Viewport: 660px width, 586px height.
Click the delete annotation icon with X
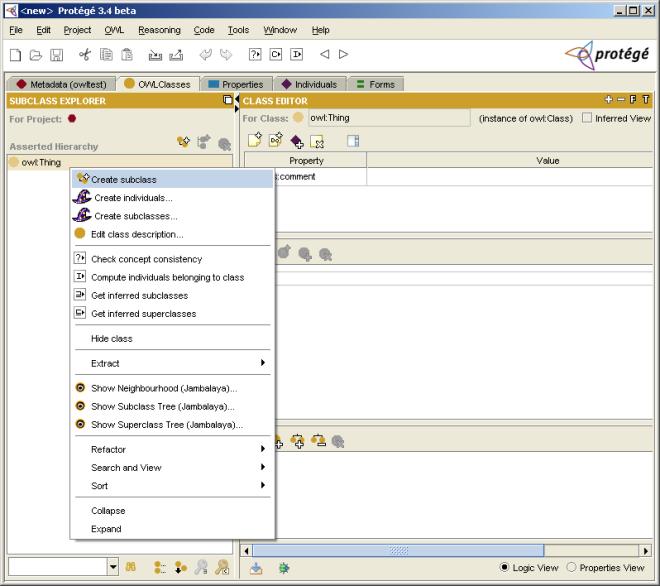click(317, 142)
